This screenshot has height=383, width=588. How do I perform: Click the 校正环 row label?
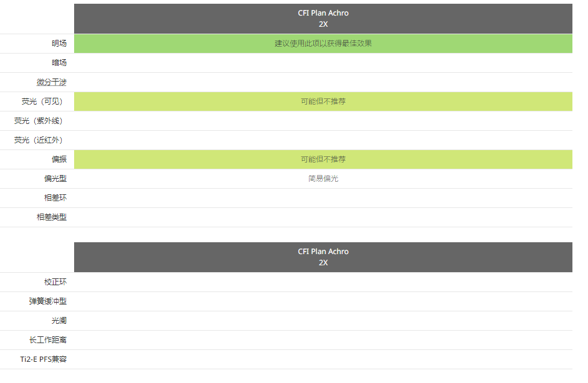click(x=55, y=282)
